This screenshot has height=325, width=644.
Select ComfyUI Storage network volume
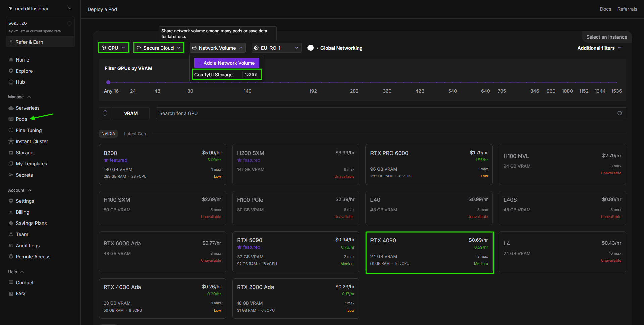[227, 74]
